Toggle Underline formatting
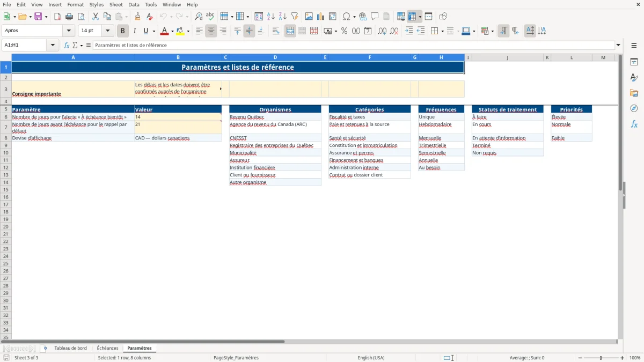 [x=145, y=31]
